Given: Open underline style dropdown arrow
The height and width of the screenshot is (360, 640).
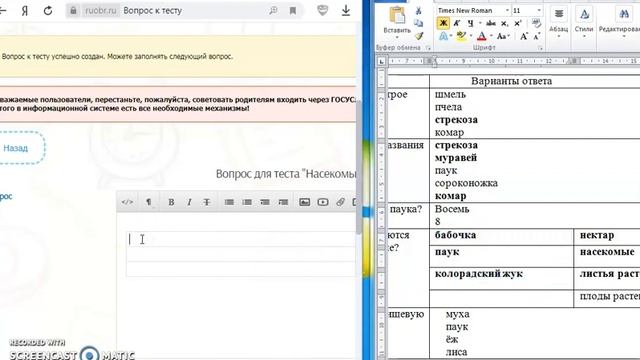Looking at the screenshot, I should pos(480,23).
